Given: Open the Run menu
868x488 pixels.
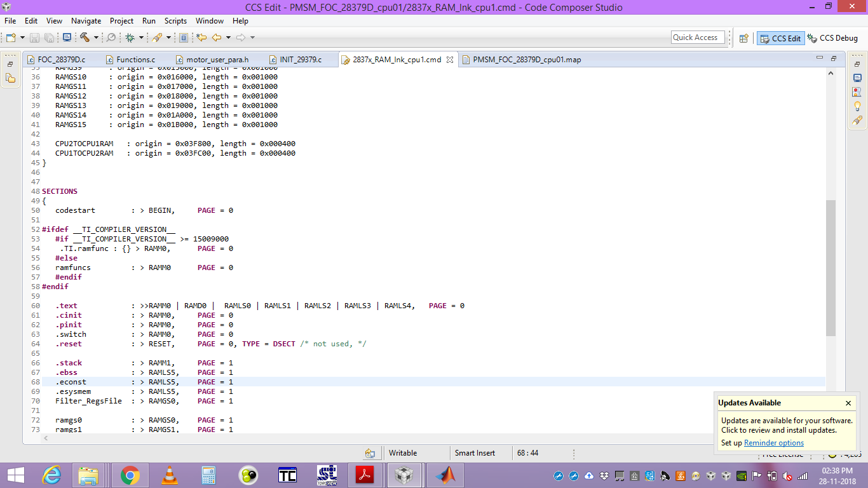Looking at the screenshot, I should pos(149,21).
